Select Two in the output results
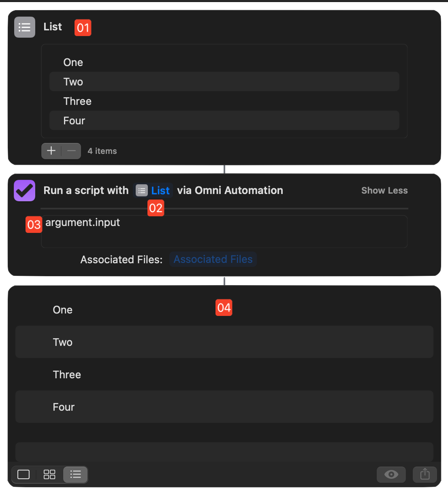Viewport: 448px width, 499px height. (x=224, y=342)
